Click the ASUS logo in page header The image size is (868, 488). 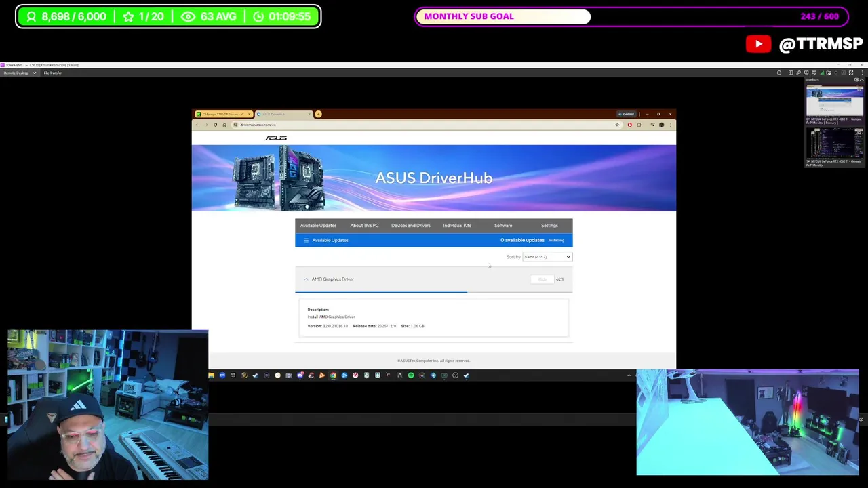[276, 138]
